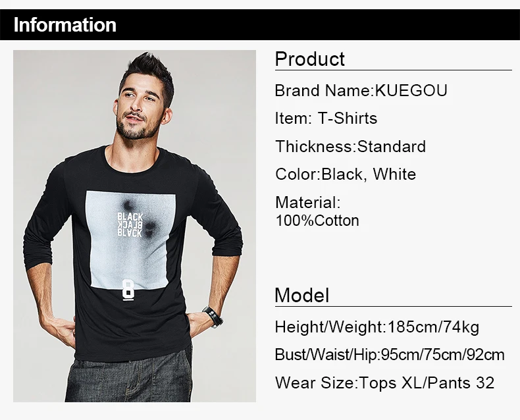Screen dimensions: 520x420
Task: Select the Product section heading
Action: (310, 59)
